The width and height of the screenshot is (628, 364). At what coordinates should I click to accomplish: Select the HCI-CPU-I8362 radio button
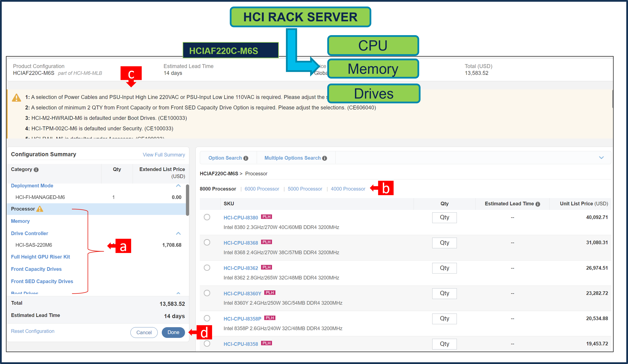click(x=207, y=268)
